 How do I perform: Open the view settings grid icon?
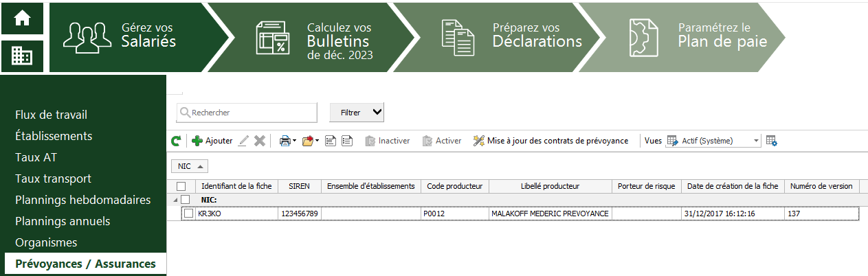(x=772, y=141)
